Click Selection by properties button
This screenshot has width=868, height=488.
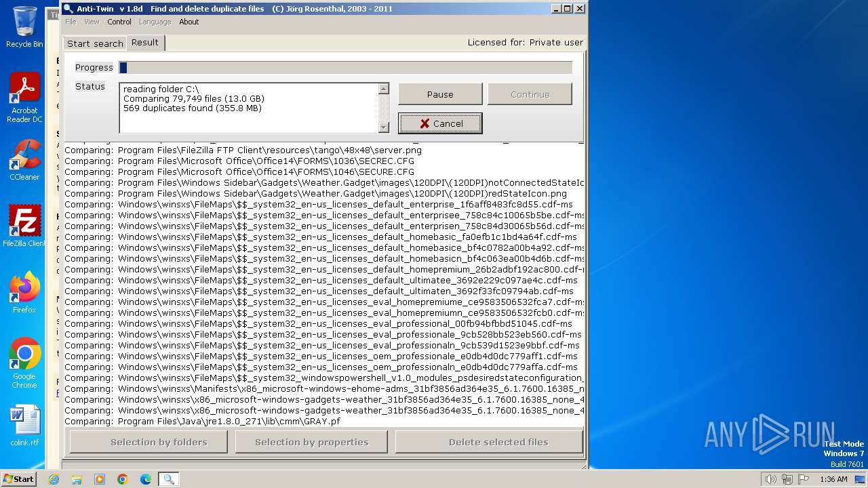click(x=311, y=442)
